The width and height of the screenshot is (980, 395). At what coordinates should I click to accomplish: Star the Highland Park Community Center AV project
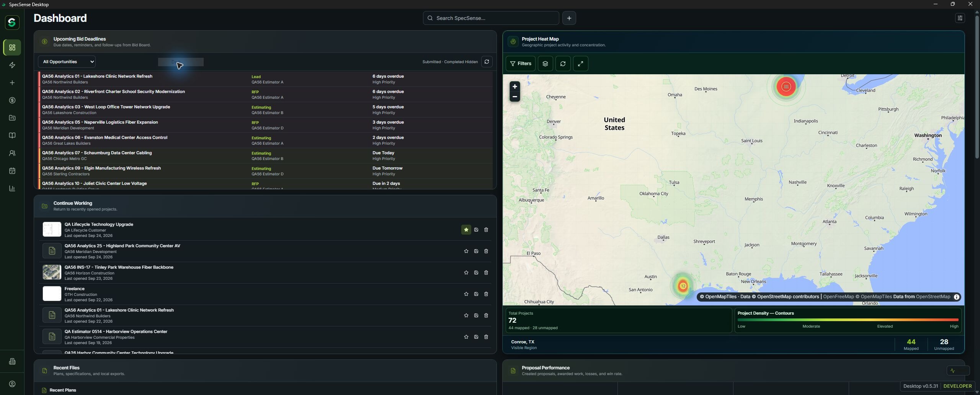(466, 251)
